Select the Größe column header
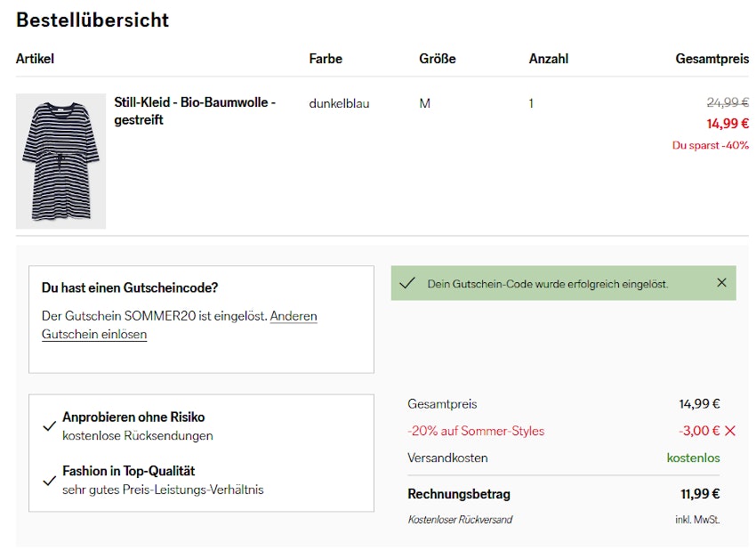 [x=438, y=59]
